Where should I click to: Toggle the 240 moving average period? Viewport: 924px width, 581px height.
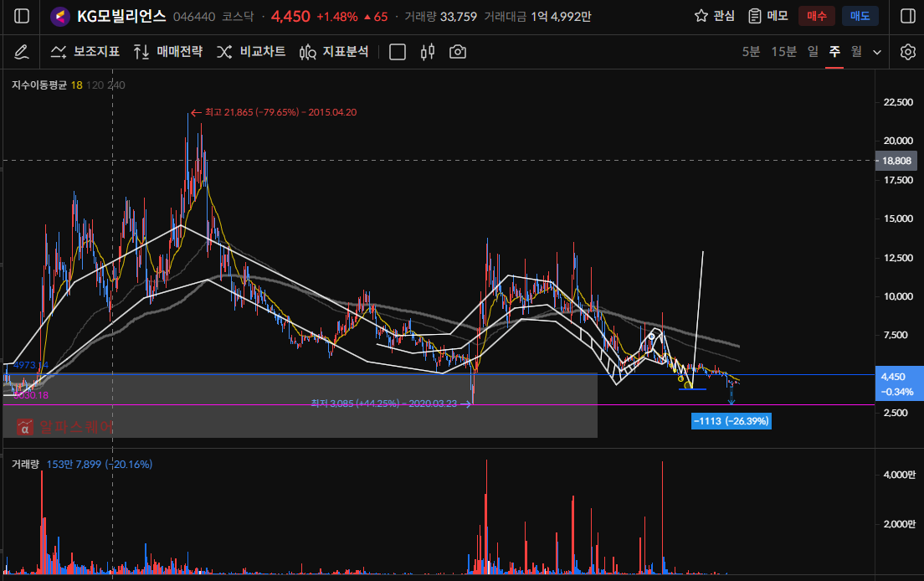[x=116, y=85]
